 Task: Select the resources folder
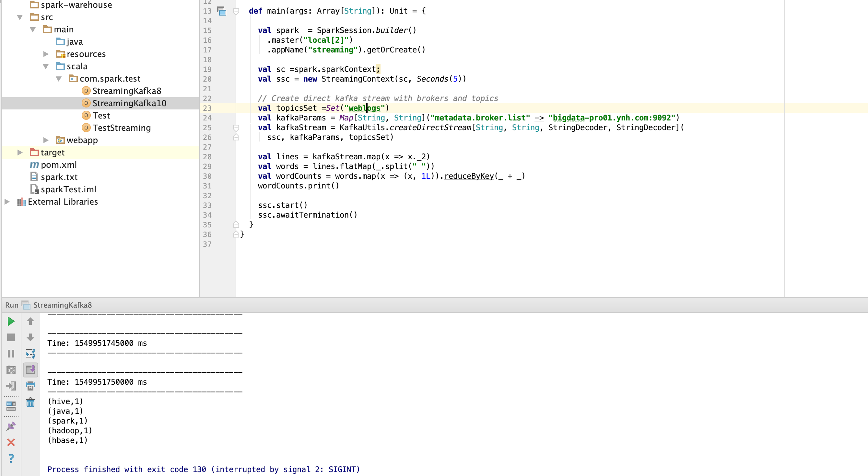[81, 54]
